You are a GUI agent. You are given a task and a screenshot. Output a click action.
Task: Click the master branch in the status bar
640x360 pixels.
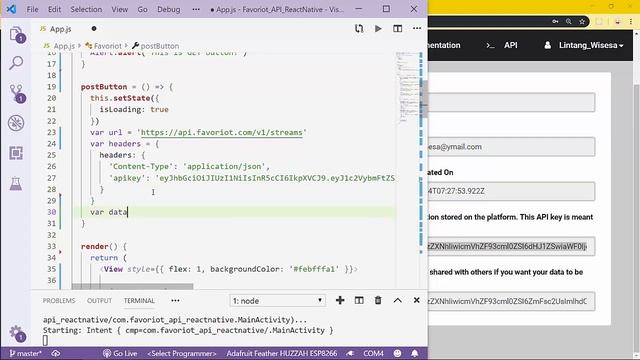tap(25, 353)
